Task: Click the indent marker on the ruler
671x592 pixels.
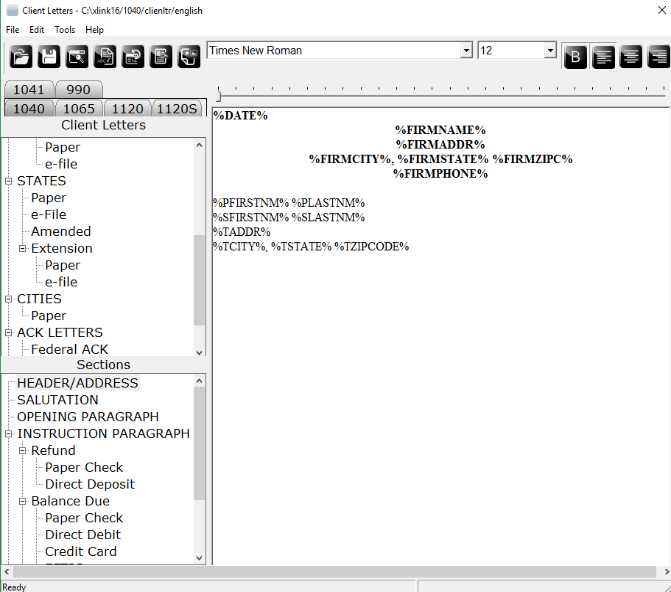Action: coord(218,97)
